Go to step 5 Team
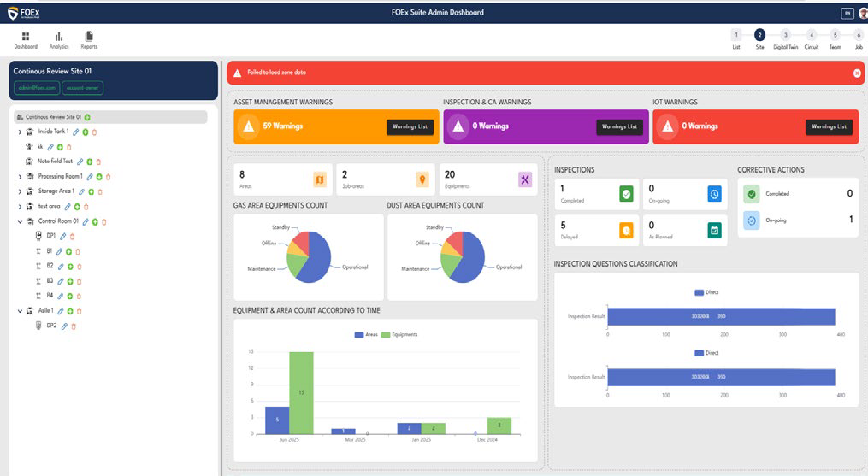Viewport: 868px width, 476px height. tap(836, 39)
